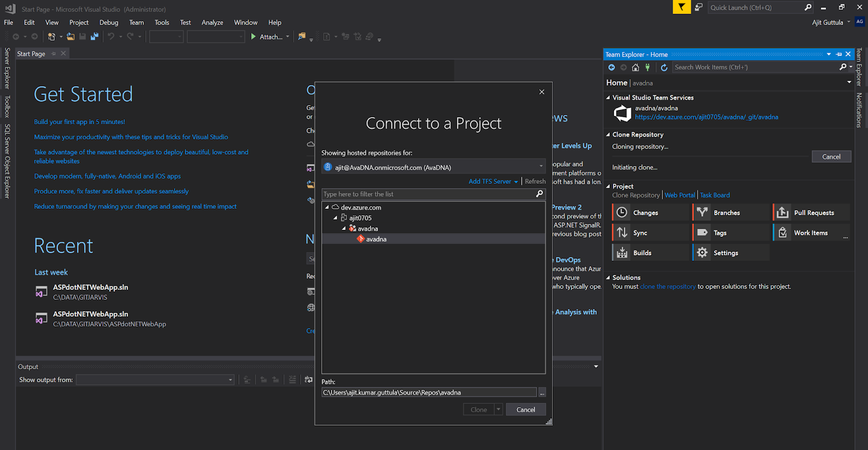
Task: Click the Open File toolbar icon
Action: [71, 37]
